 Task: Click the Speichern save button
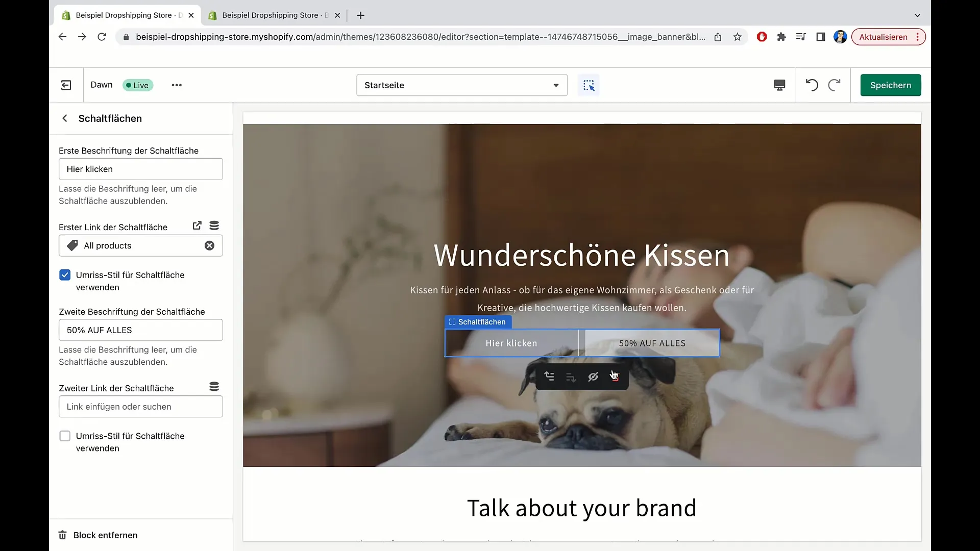891,85
